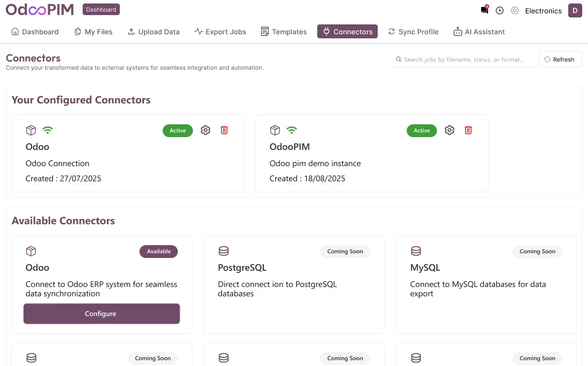
Task: Open the chat notifications icon
Action: click(x=485, y=10)
